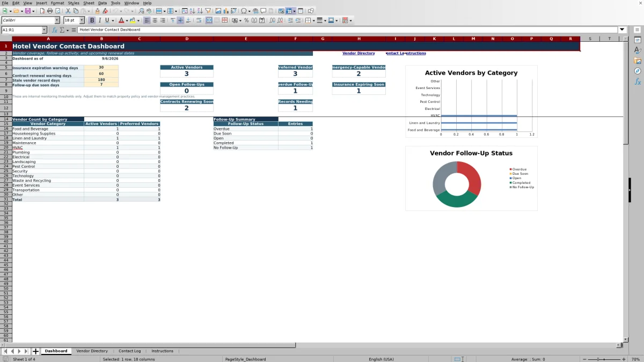Follow the Instructions hyperlink in row 2
The image size is (644, 362).
(x=415, y=53)
